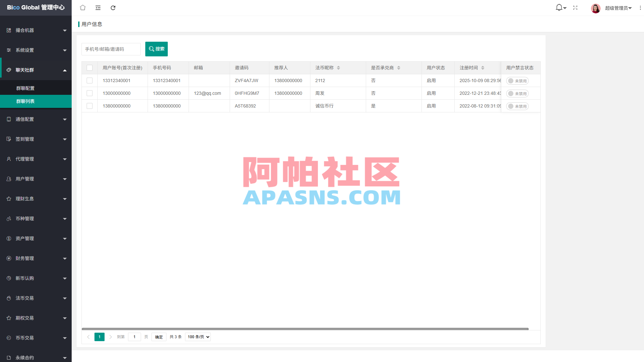Open the notification bell

click(558, 7)
